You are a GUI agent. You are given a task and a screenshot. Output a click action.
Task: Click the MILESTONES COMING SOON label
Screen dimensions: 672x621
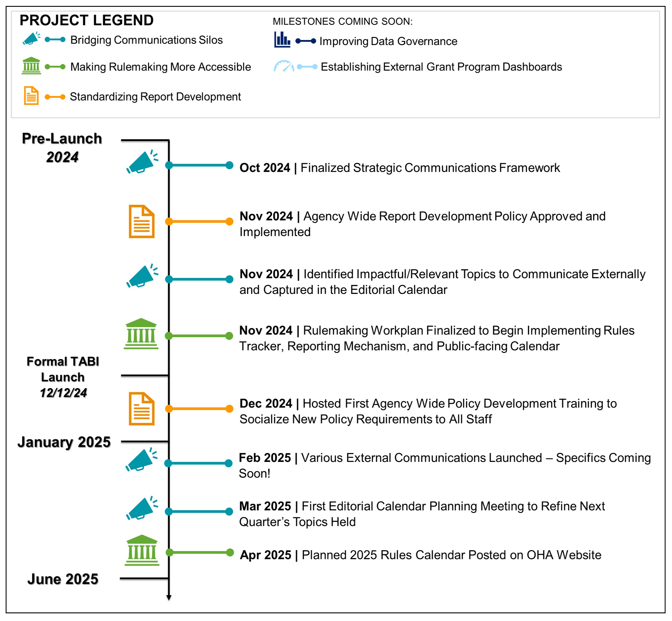point(343,22)
